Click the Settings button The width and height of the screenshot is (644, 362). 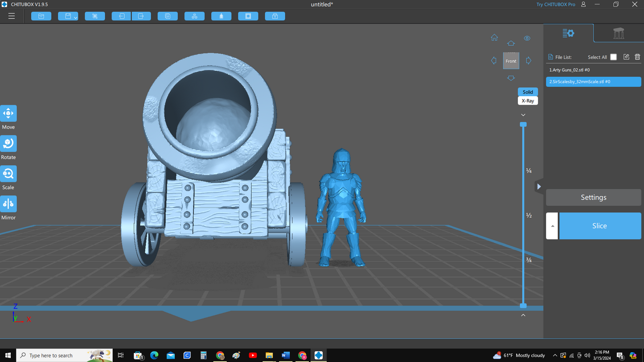coord(594,197)
